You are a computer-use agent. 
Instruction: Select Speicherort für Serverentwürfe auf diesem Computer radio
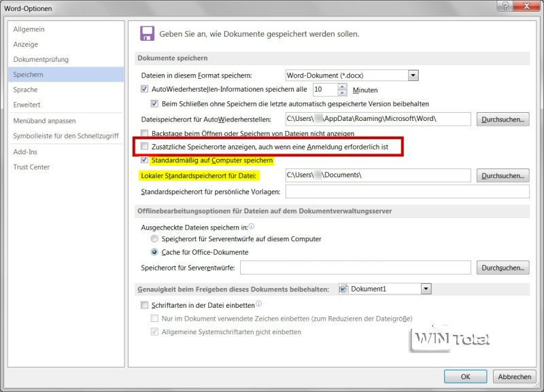[x=154, y=239]
